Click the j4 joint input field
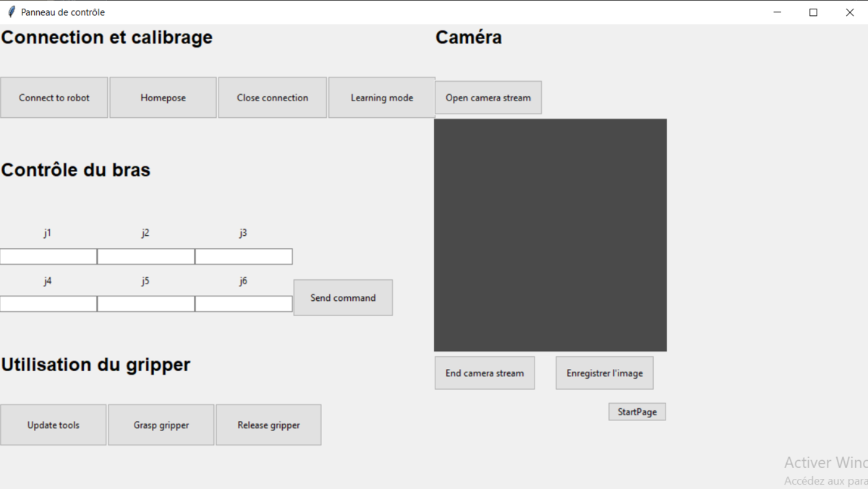 click(x=48, y=304)
